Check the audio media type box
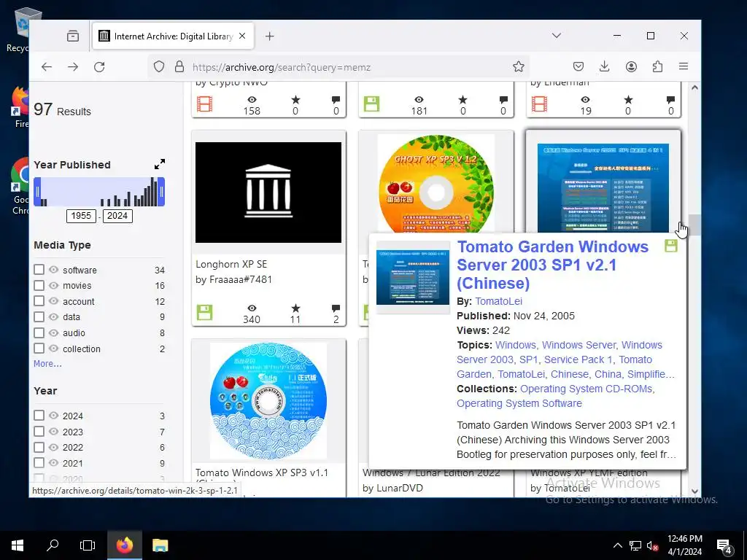Image resolution: width=747 pixels, height=560 pixels. [x=39, y=332]
